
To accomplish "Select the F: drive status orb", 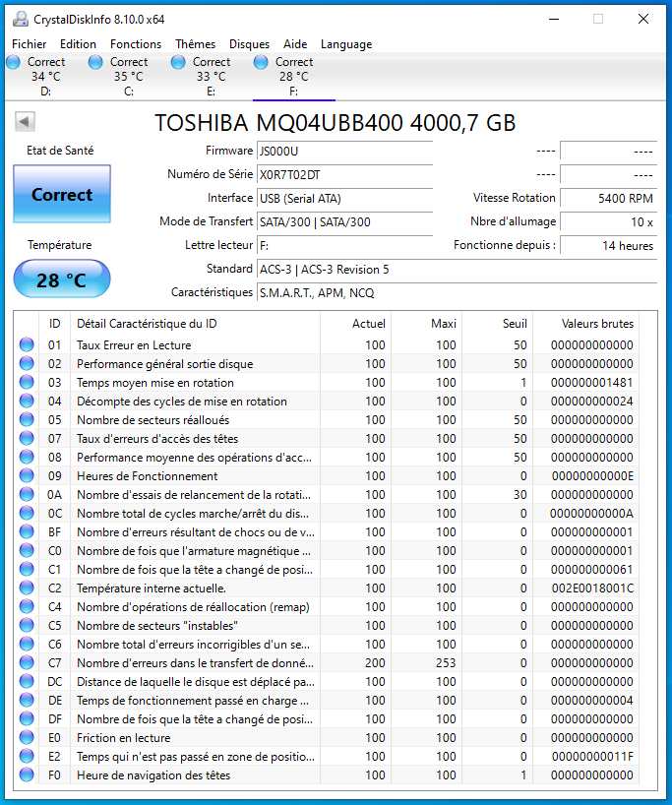I will point(261,62).
